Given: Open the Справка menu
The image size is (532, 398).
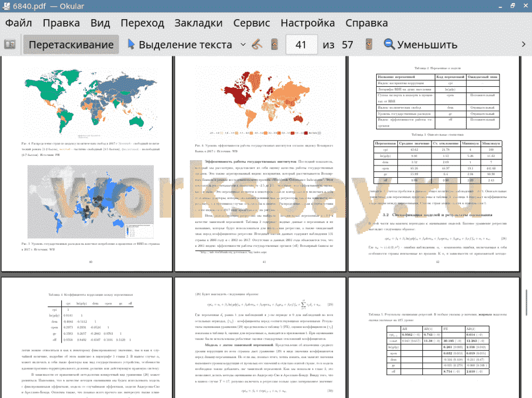Looking at the screenshot, I should pos(367,23).
